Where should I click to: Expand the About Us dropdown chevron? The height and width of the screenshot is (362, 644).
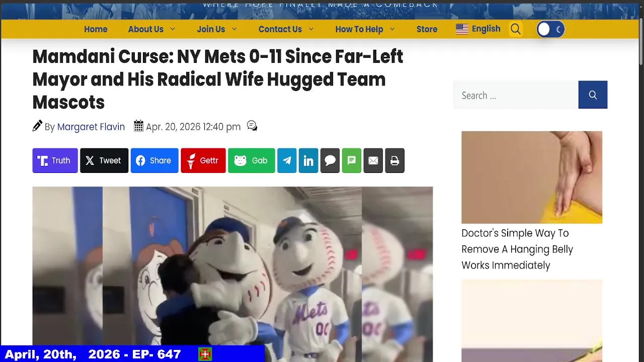pyautogui.click(x=173, y=29)
